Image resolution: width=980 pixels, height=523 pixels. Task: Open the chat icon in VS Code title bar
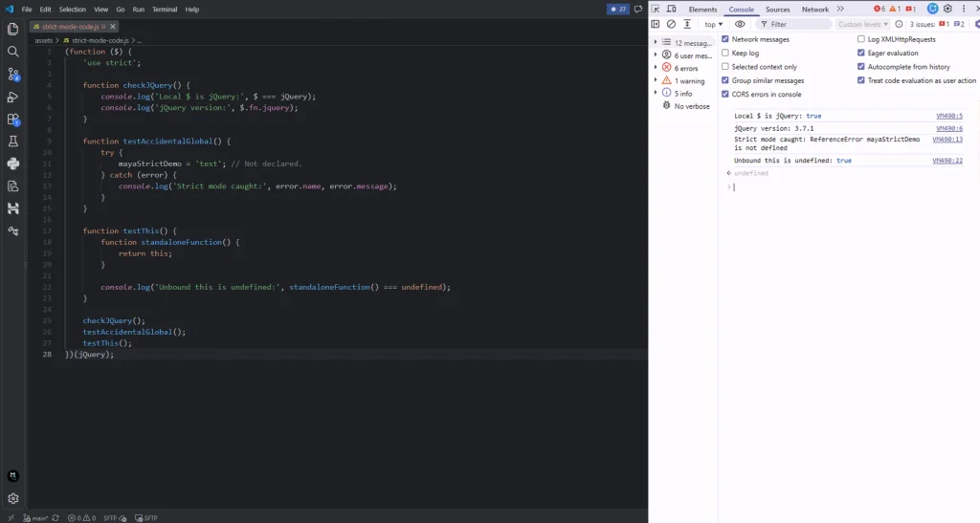click(638, 10)
